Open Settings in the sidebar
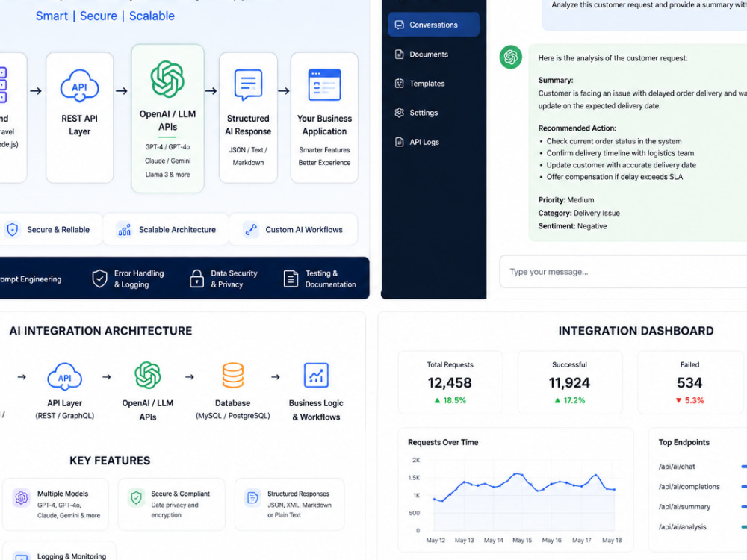 [424, 113]
